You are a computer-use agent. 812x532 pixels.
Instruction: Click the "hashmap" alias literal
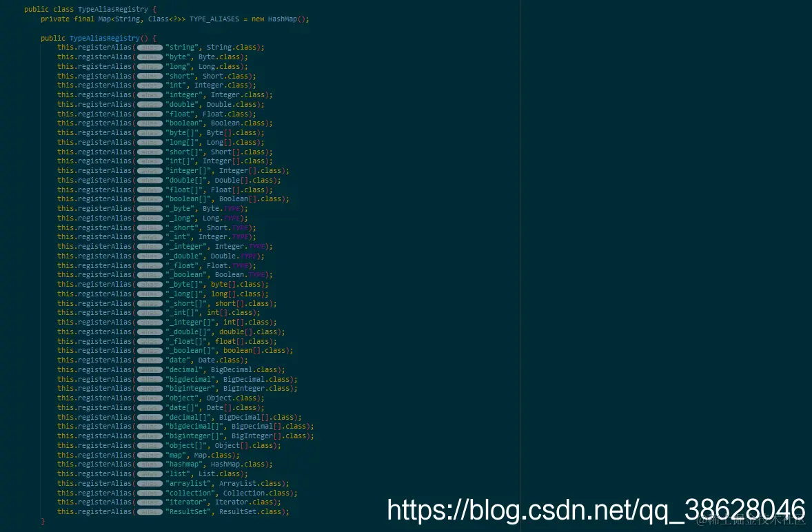pos(184,464)
